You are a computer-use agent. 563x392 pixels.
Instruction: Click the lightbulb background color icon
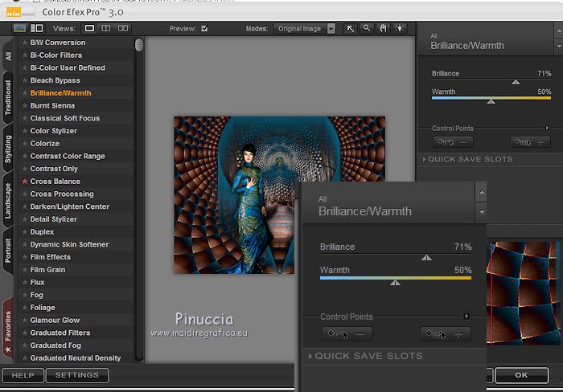[x=400, y=29]
